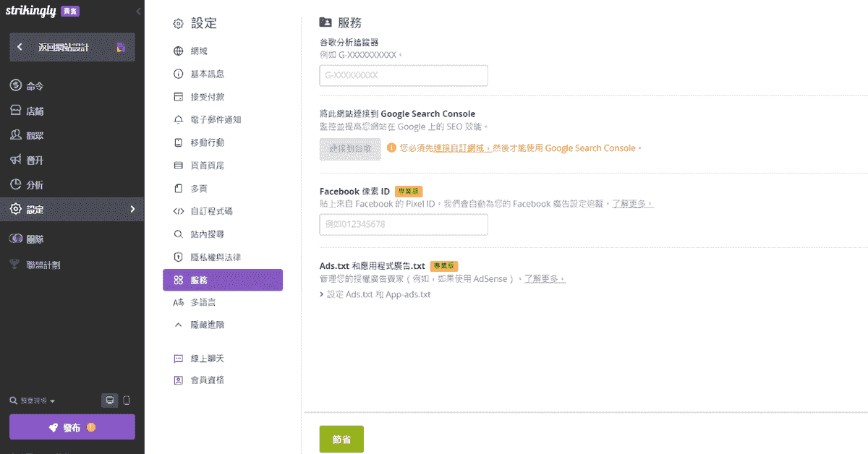Save settings with green 節省 button
This screenshot has height=454, width=868.
click(x=341, y=440)
